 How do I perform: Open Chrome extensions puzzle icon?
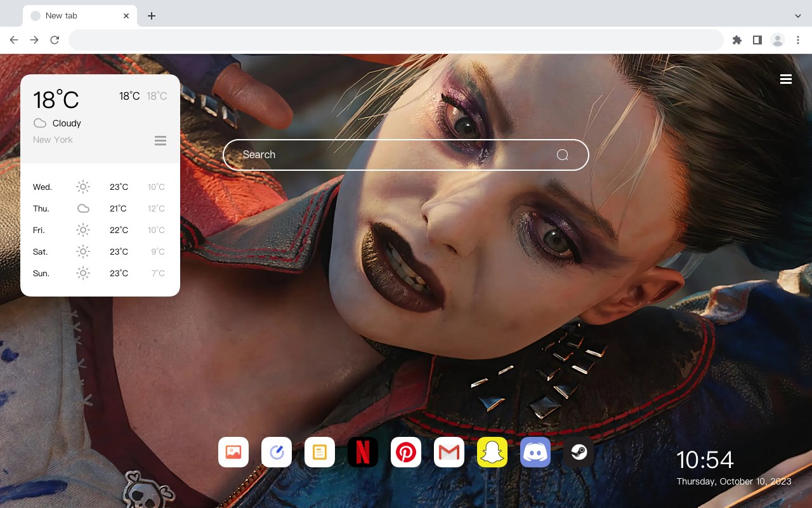(x=737, y=40)
